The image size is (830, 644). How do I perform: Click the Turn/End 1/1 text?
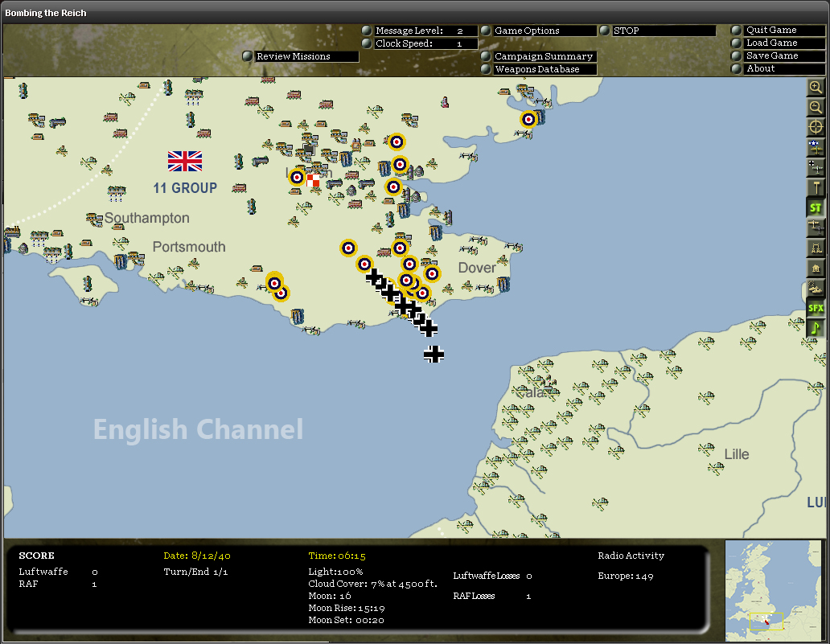point(195,572)
